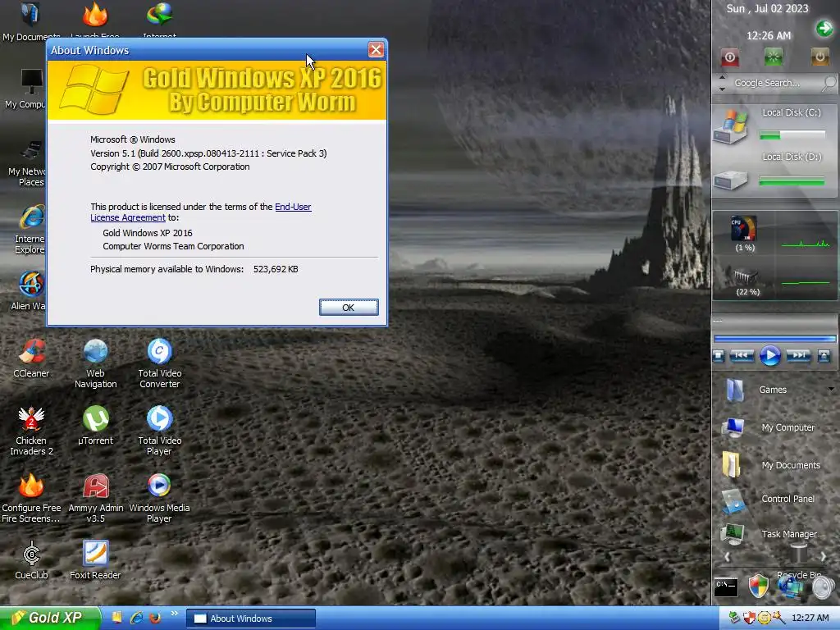Click the Local Disk C usage bar
Image resolution: width=840 pixels, height=630 pixels.
click(792, 135)
